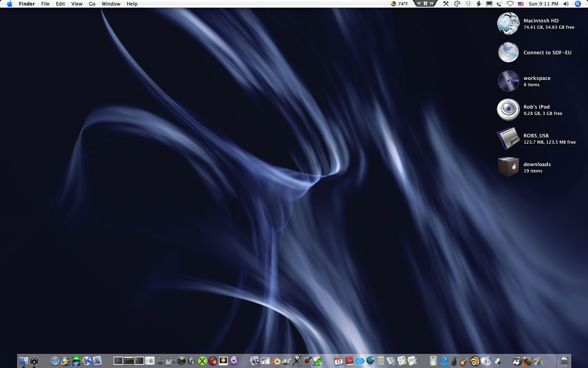Screen dimensions: 588x368
Task: Open US flag input menu
Action: coord(521,4)
